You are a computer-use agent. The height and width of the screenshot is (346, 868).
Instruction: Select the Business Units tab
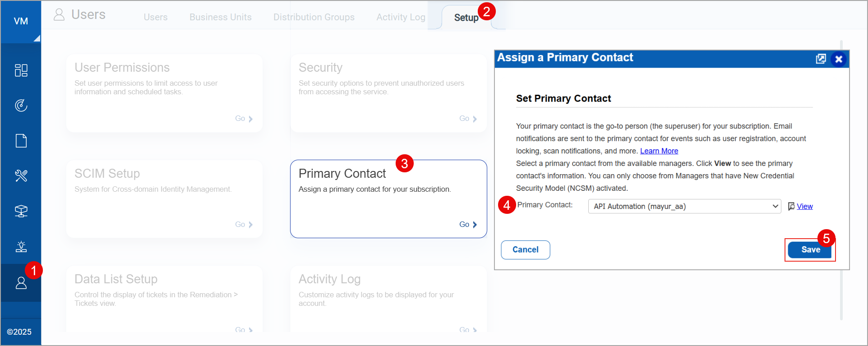[x=221, y=17]
